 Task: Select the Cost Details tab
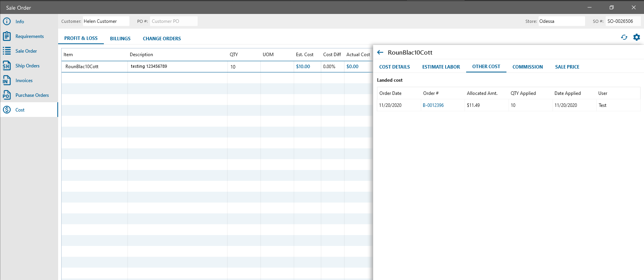394,67
